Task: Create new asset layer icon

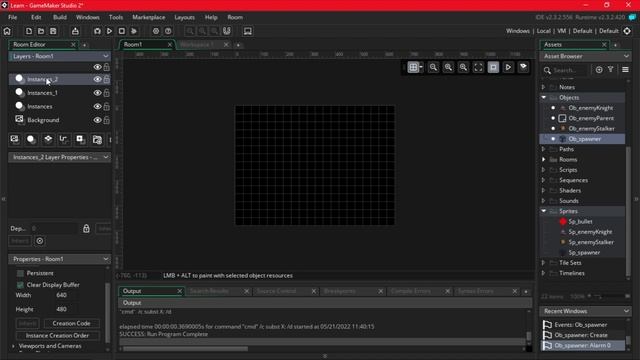Action: [x=80, y=139]
